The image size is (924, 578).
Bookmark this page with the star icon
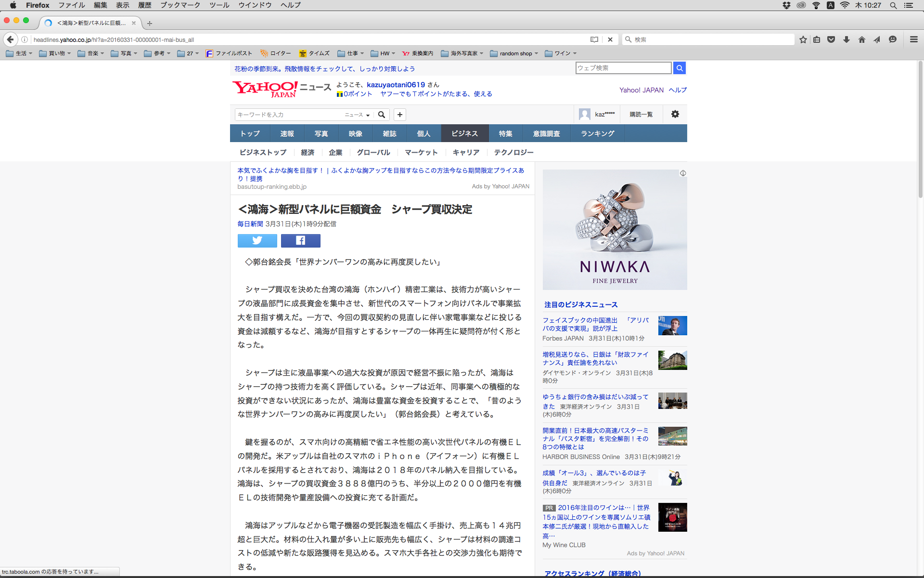click(x=803, y=39)
